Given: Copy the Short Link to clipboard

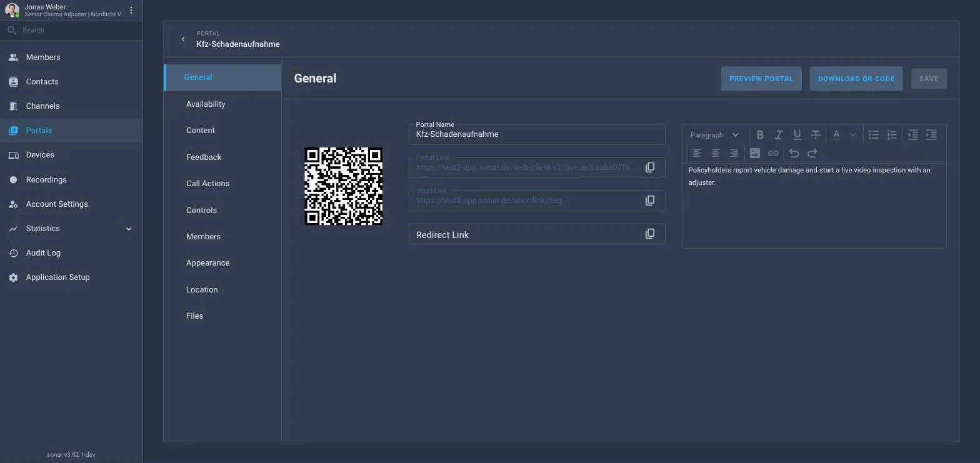Looking at the screenshot, I should pyautogui.click(x=650, y=201).
